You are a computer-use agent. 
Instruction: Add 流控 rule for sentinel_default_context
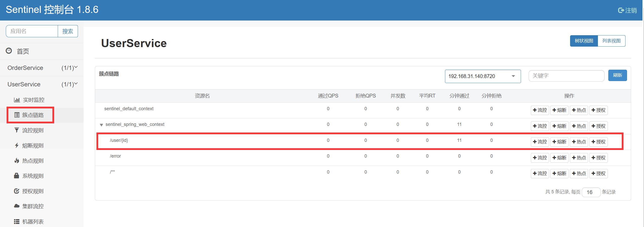[x=540, y=110]
